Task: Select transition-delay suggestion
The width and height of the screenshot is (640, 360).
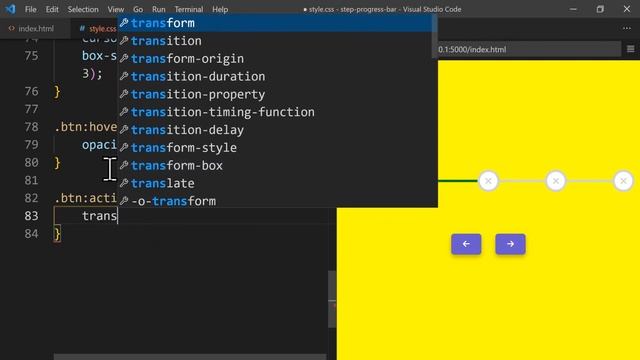Action: 277,130
